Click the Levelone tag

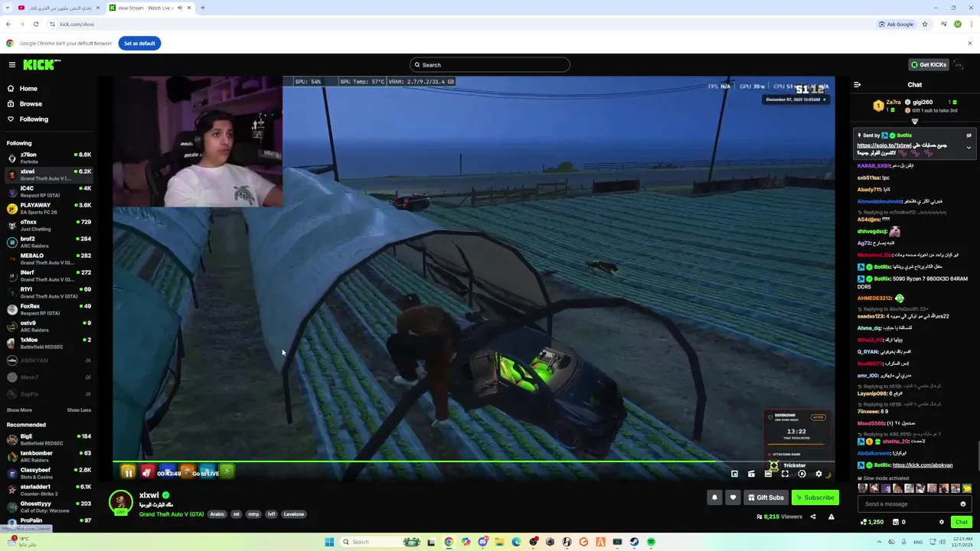(294, 514)
